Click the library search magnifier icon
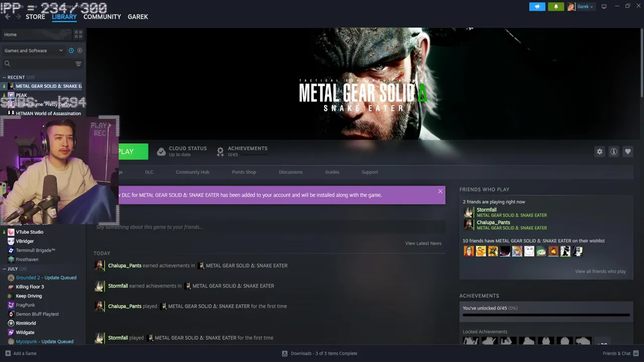The height and width of the screenshot is (362, 644). [7, 63]
